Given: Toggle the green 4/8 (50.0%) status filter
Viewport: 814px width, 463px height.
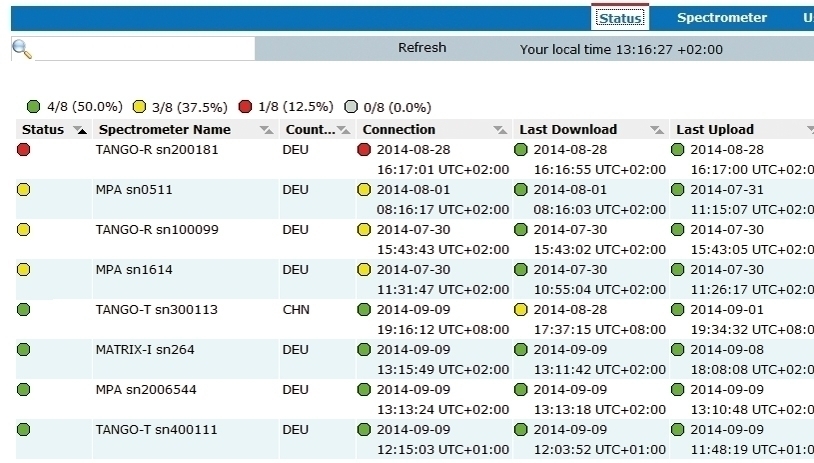Looking at the screenshot, I should [33, 107].
